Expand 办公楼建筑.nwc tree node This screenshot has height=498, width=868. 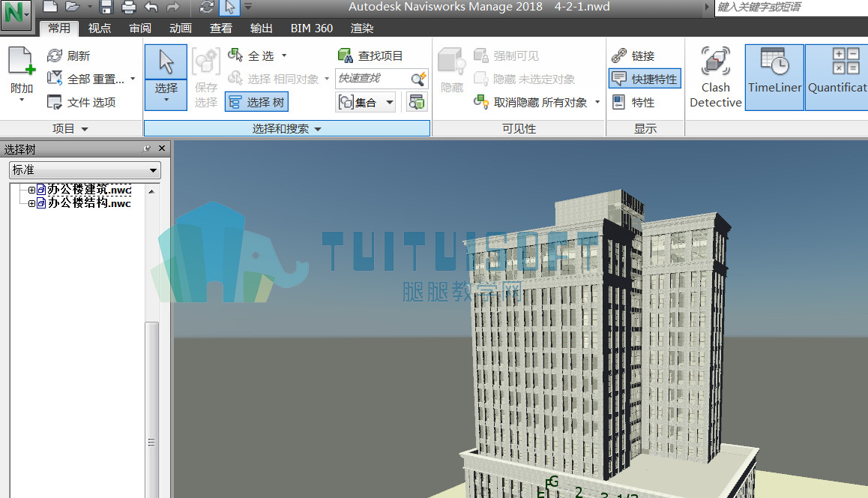point(31,190)
